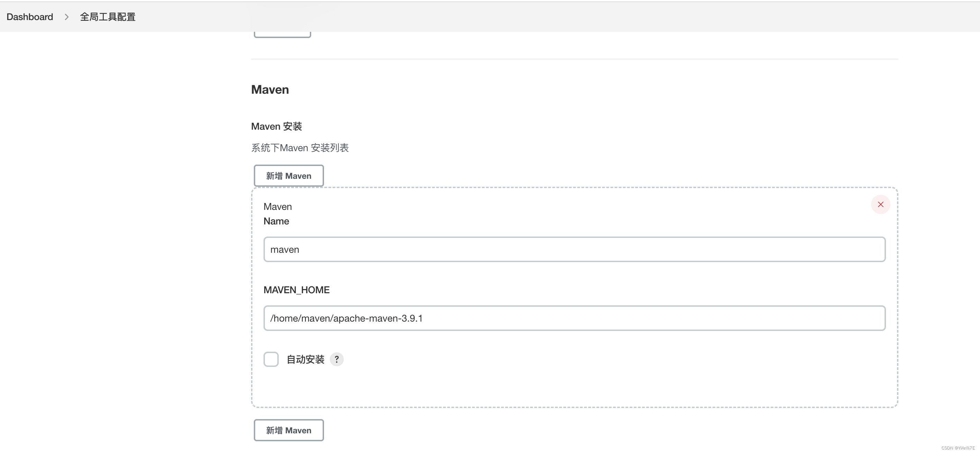Enable the 自动安装 checkbox
This screenshot has height=453, width=980.
(271, 359)
